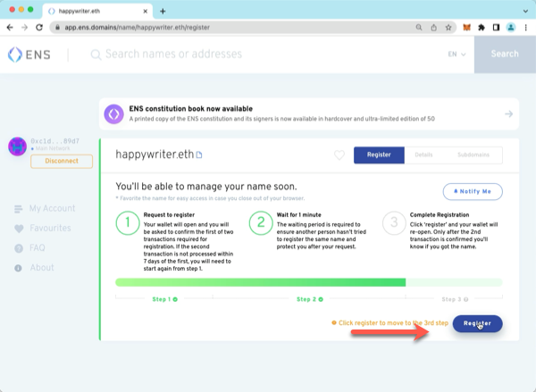The width and height of the screenshot is (536, 392).
Task: Click the Notify Me button
Action: 473,191
